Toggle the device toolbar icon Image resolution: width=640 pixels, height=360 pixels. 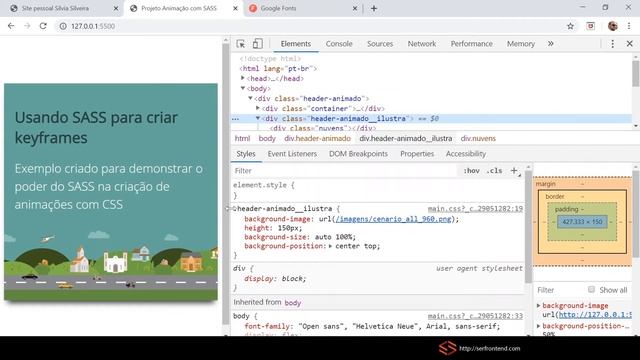click(x=257, y=44)
